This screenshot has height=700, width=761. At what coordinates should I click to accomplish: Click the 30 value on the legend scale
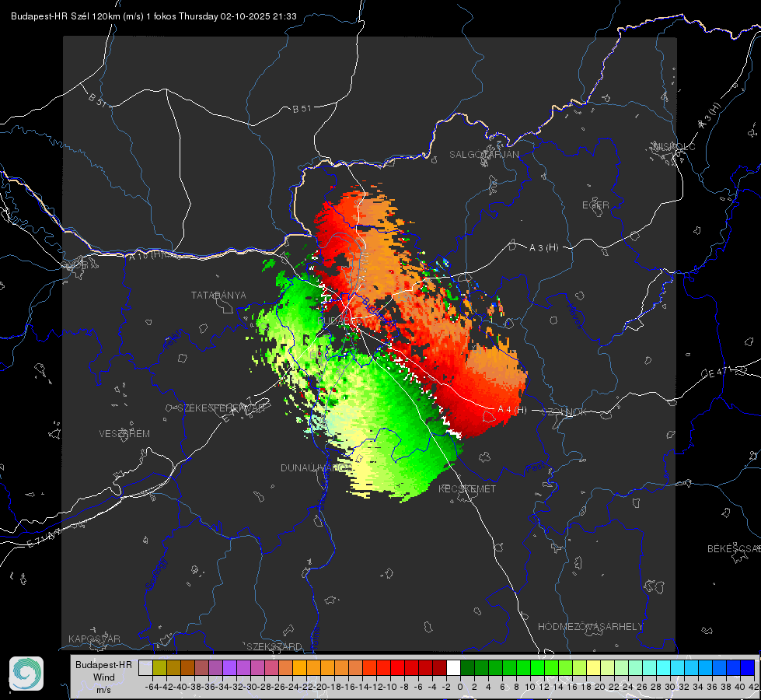click(x=670, y=687)
